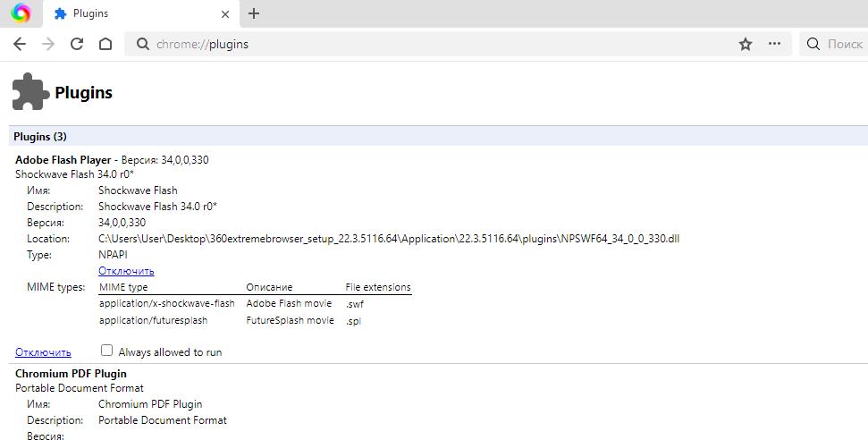The height and width of the screenshot is (440, 868).
Task: Click the Поиск box magnifier icon
Action: [x=813, y=44]
